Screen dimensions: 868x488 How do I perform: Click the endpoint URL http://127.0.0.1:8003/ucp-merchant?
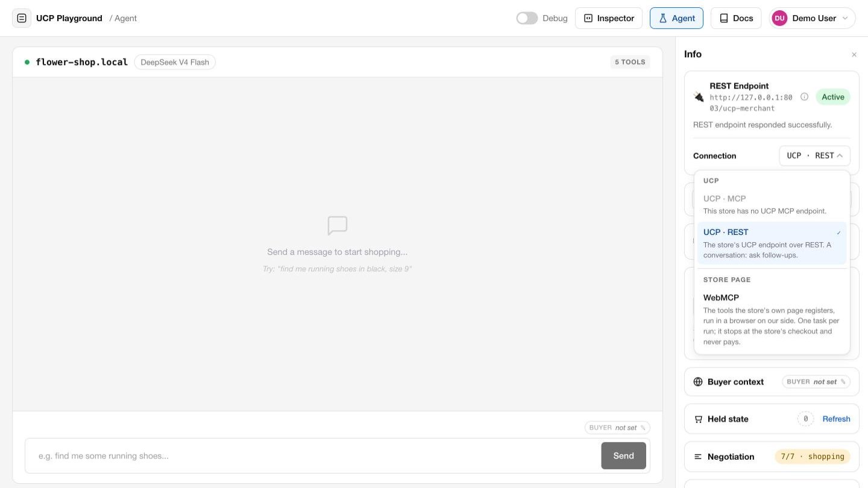pyautogui.click(x=751, y=103)
